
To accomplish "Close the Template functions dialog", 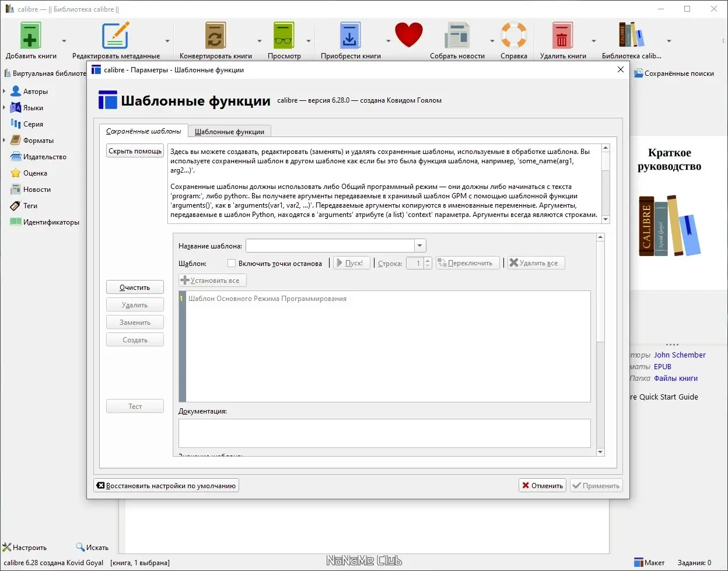I will tap(620, 69).
